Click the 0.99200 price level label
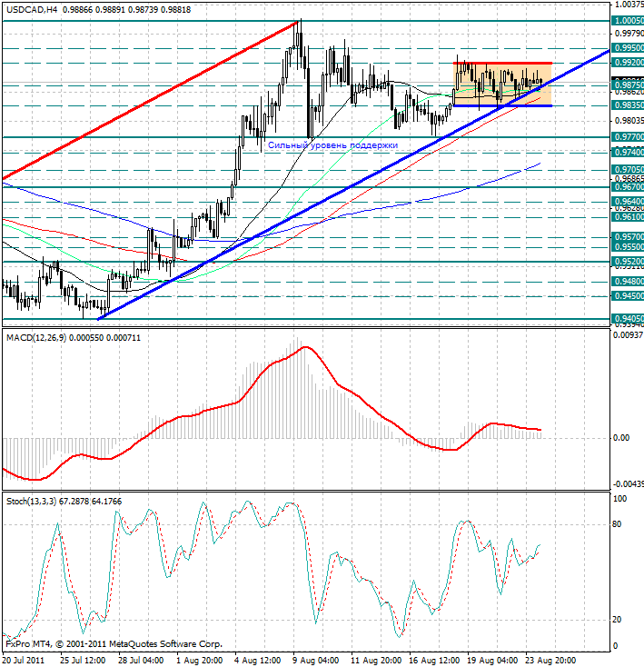The image size is (644, 667). [x=628, y=63]
